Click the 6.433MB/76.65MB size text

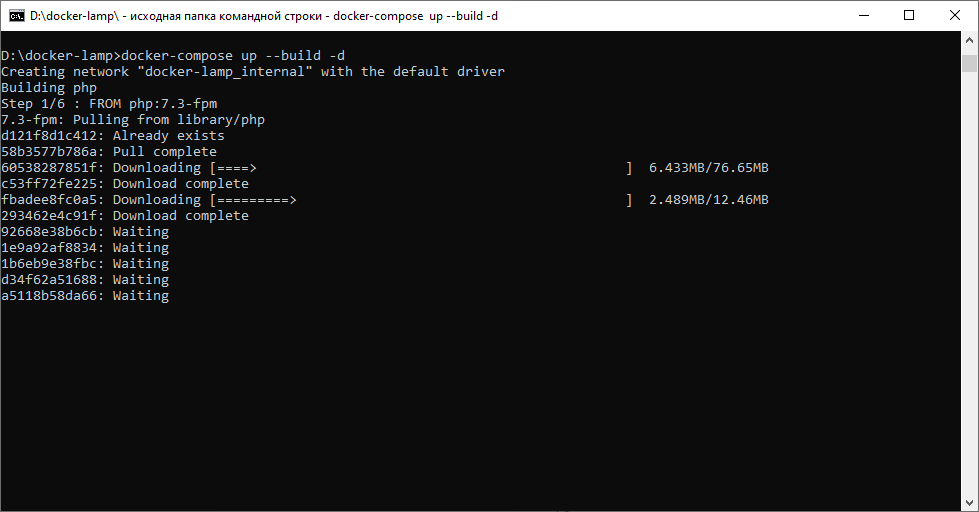(x=708, y=168)
